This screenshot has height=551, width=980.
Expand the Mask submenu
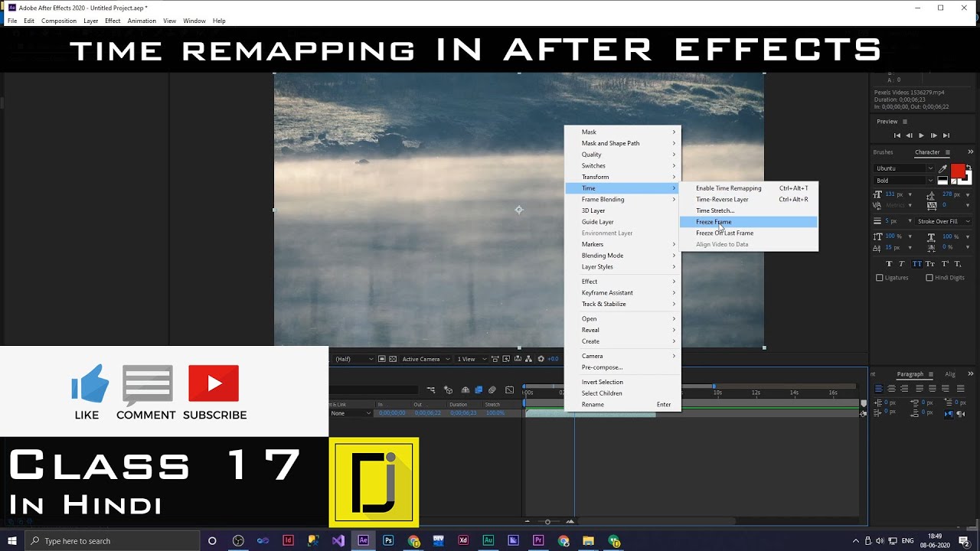[x=622, y=132]
